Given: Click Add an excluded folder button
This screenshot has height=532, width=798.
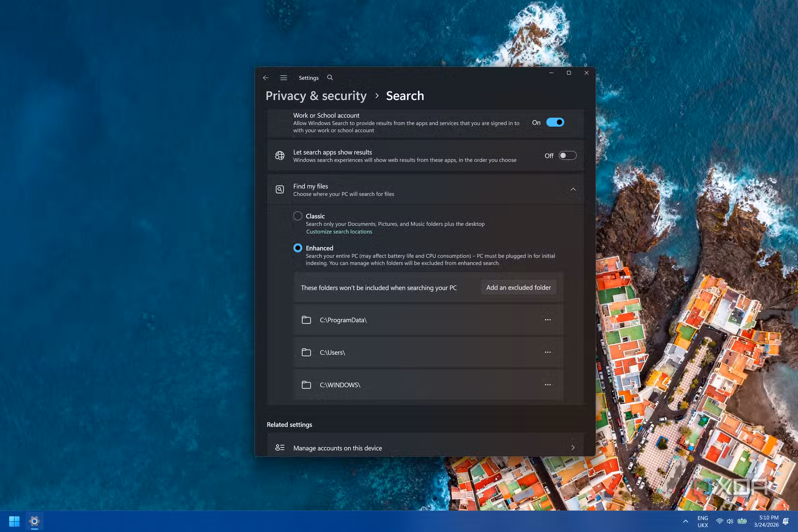Looking at the screenshot, I should tap(518, 288).
